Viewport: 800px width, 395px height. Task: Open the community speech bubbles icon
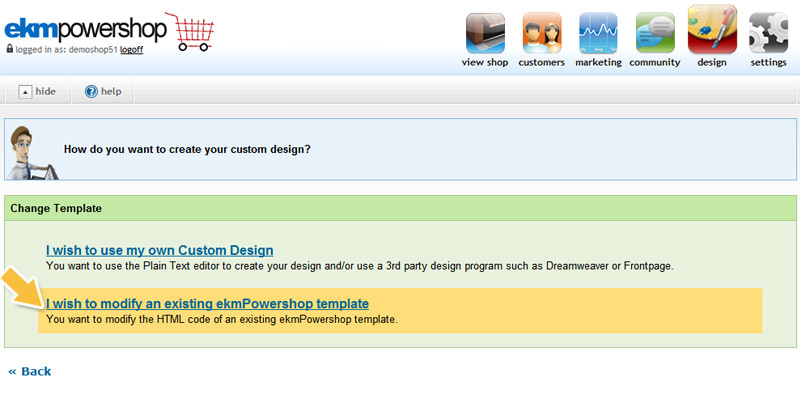point(655,33)
